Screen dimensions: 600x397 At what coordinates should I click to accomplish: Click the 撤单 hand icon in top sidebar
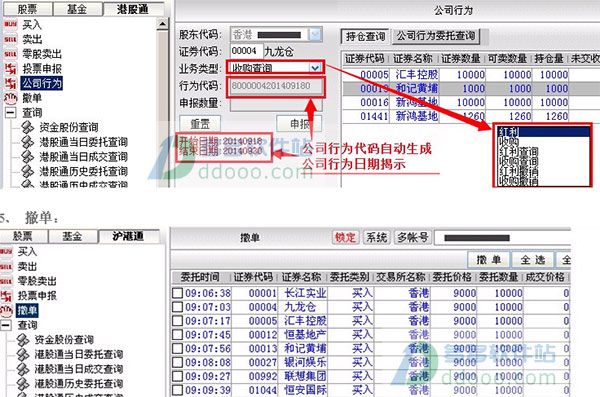(x=10, y=98)
